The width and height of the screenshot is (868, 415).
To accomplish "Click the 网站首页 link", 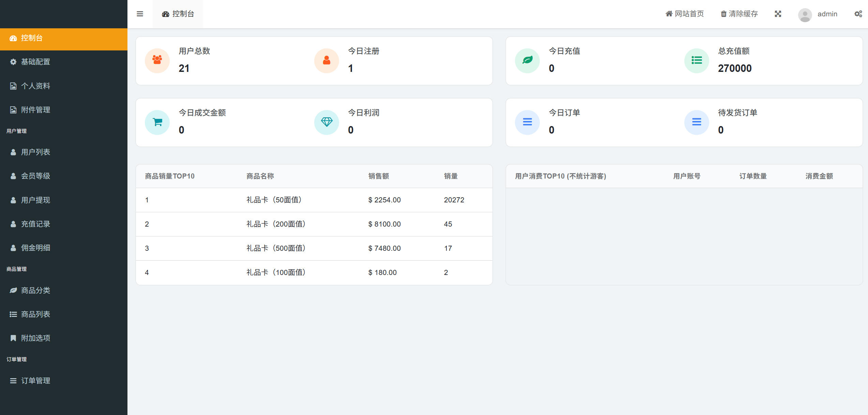I will [685, 14].
